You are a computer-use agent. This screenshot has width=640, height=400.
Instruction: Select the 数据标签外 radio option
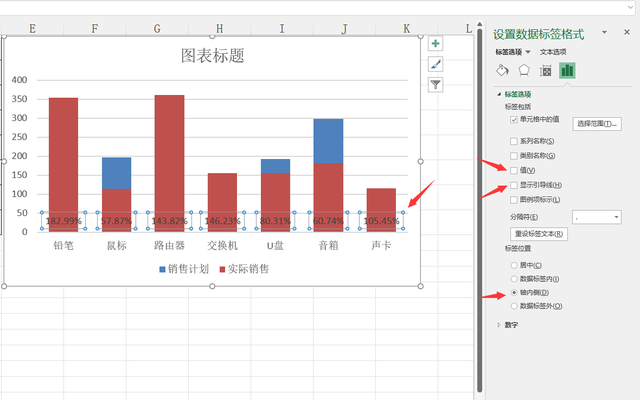click(x=514, y=306)
